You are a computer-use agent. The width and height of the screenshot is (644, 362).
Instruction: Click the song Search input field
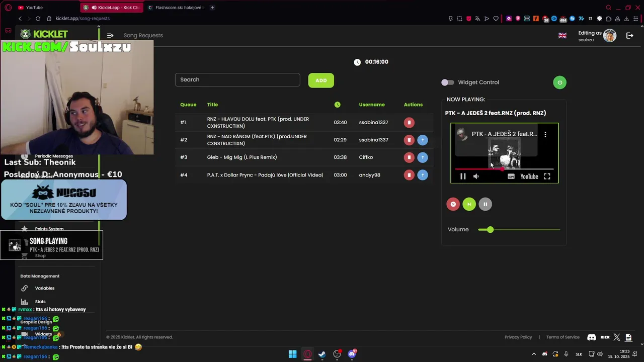237,79
